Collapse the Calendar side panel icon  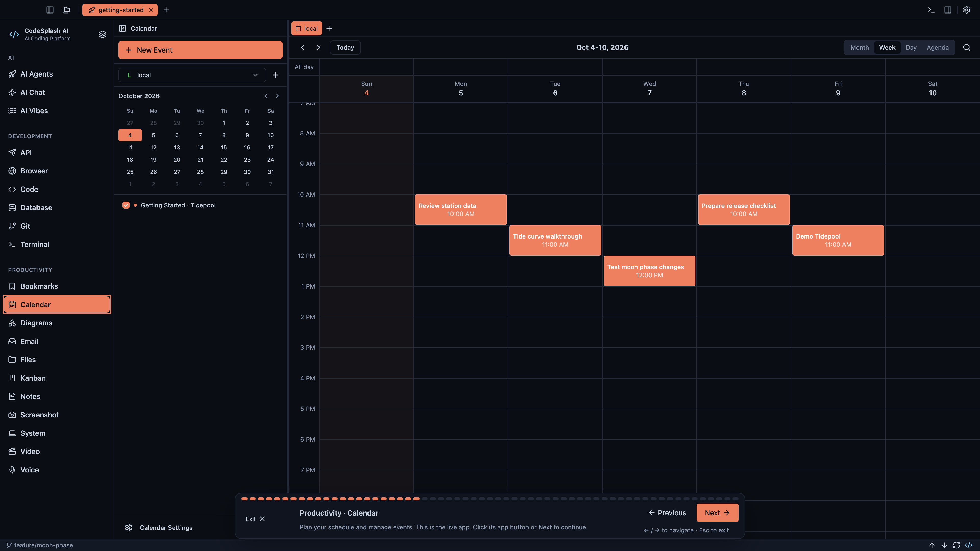tap(122, 29)
